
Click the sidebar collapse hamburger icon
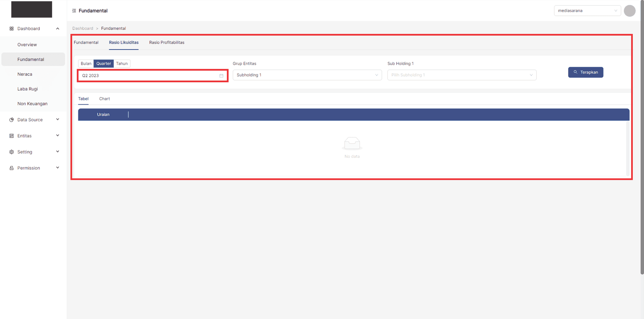(x=74, y=11)
